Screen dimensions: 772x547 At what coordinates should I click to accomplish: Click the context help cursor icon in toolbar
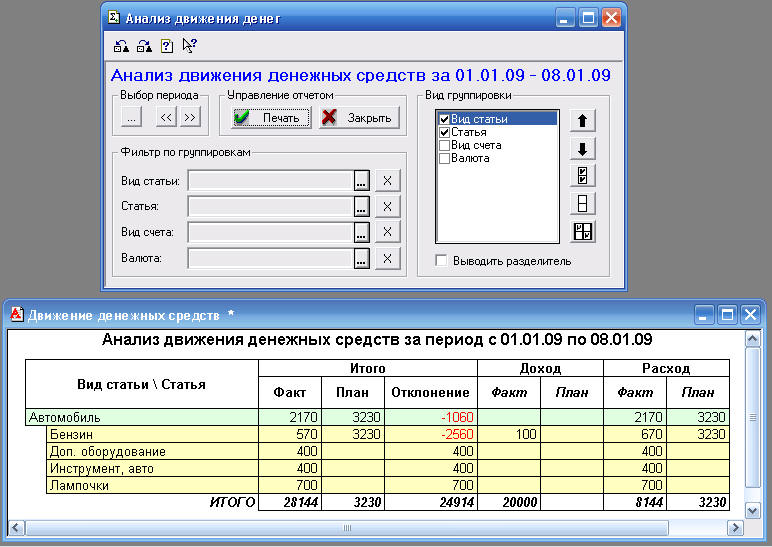click(190, 45)
